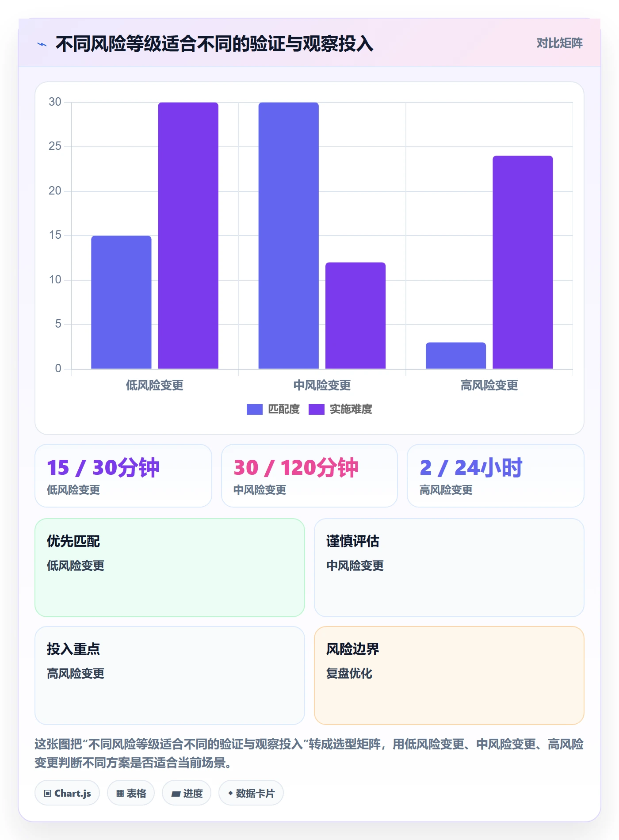Click the 匹配度 legend label
Viewport: 619px width, 840px height.
tap(284, 409)
